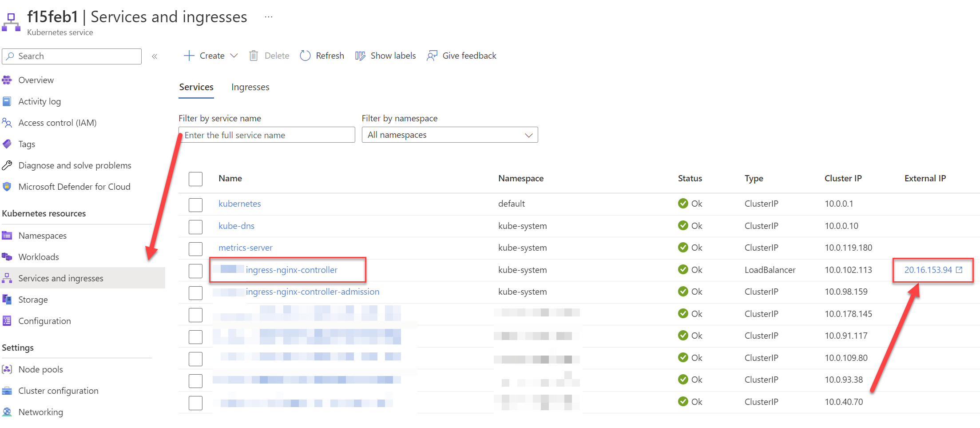Viewport: 980px width, 428px height.
Task: Open Microsoft Defender for Cloud shield icon
Action: (x=7, y=187)
